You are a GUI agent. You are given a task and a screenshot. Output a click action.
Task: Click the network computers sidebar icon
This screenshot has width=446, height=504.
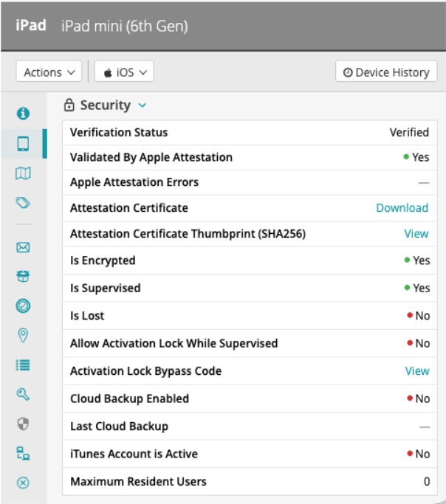tap(23, 453)
